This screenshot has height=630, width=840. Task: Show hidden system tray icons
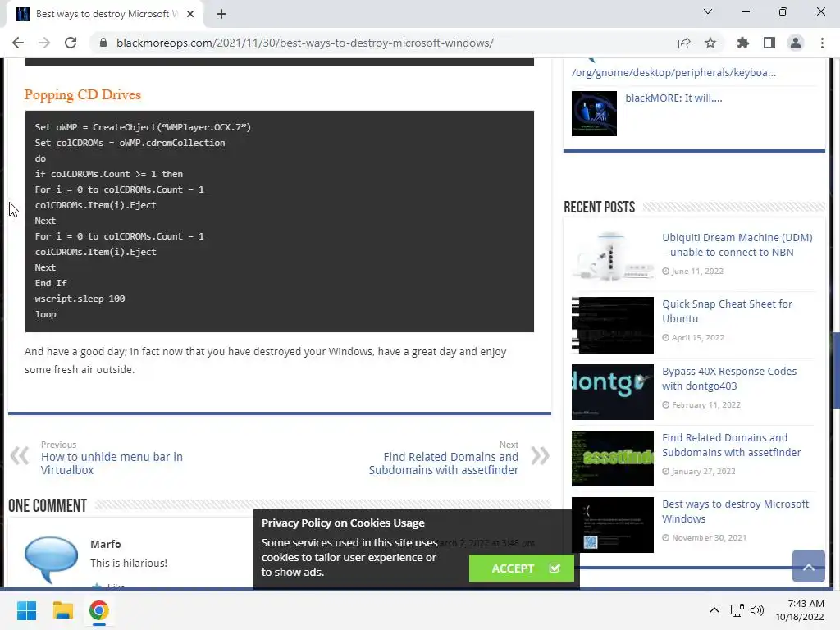pyautogui.click(x=714, y=610)
